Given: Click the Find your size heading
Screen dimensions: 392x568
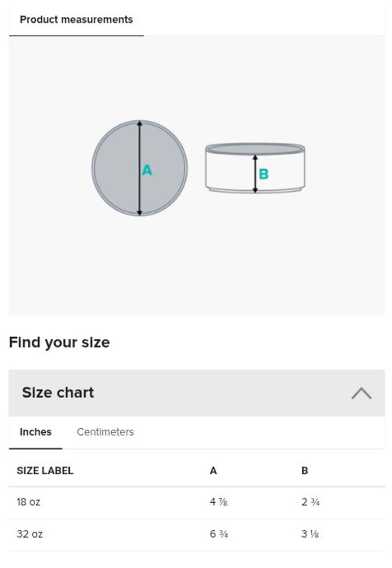Looking at the screenshot, I should [x=59, y=342].
